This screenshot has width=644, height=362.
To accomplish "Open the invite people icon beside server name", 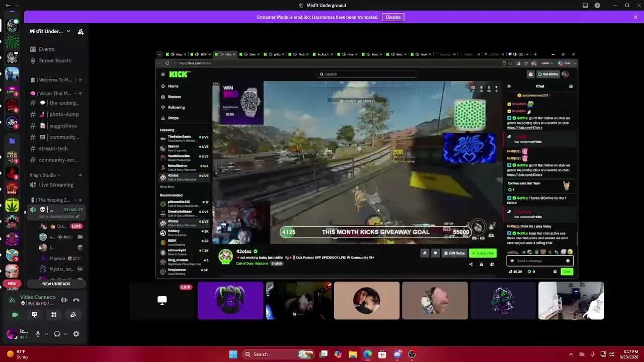I will click(80, 31).
